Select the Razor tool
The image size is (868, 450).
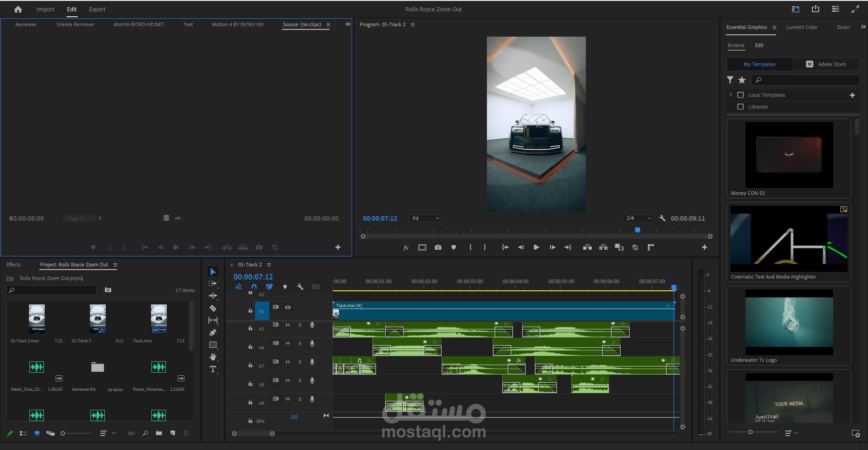tap(213, 308)
